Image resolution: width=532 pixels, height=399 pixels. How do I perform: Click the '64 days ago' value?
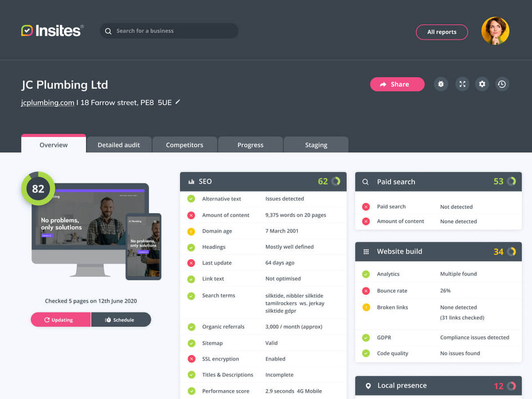279,263
